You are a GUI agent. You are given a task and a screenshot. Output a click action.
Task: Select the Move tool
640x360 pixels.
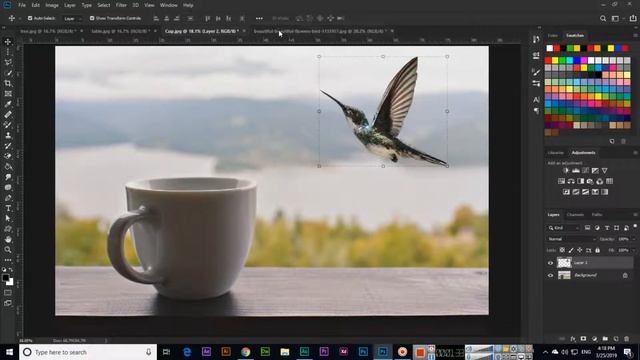coord(8,42)
